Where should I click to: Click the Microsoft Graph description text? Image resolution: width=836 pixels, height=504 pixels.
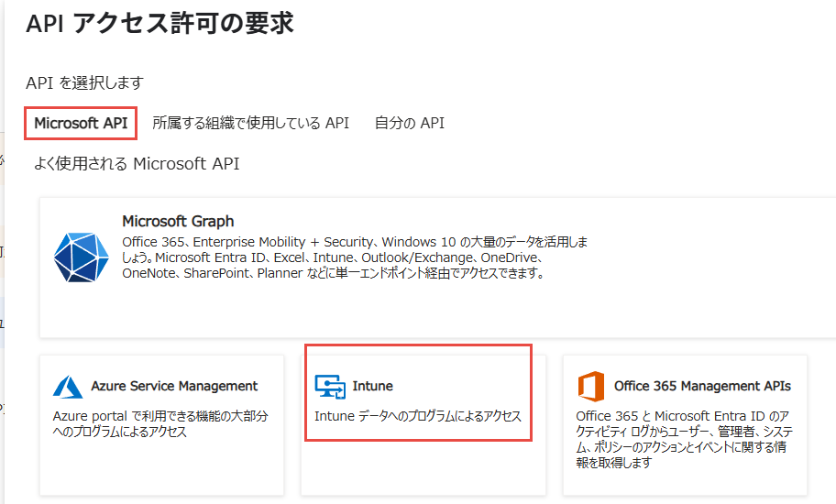pos(354,257)
